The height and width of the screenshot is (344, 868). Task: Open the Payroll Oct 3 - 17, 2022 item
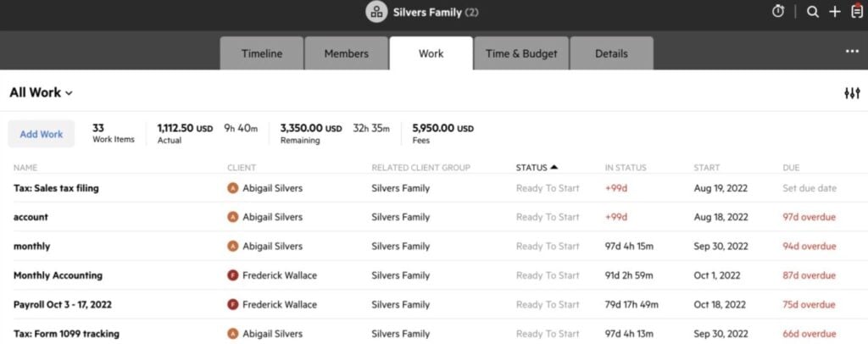click(63, 305)
